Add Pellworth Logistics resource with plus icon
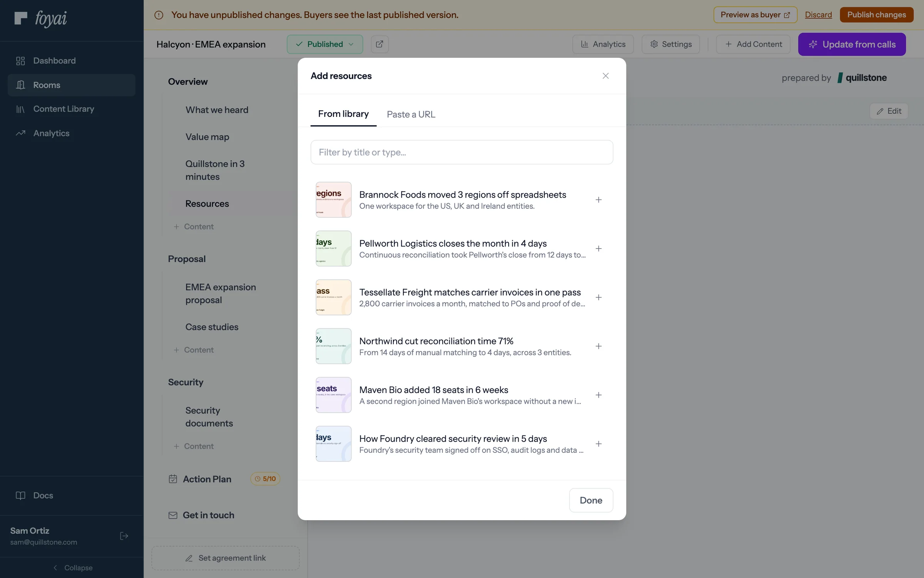Image resolution: width=924 pixels, height=578 pixels. click(x=598, y=249)
